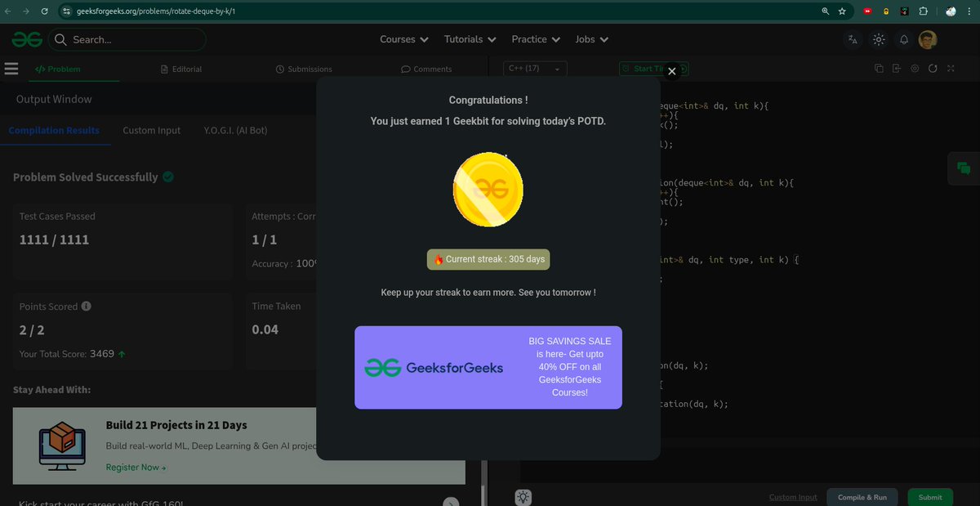Reload the page
This screenshot has height=506, width=980.
(43, 11)
